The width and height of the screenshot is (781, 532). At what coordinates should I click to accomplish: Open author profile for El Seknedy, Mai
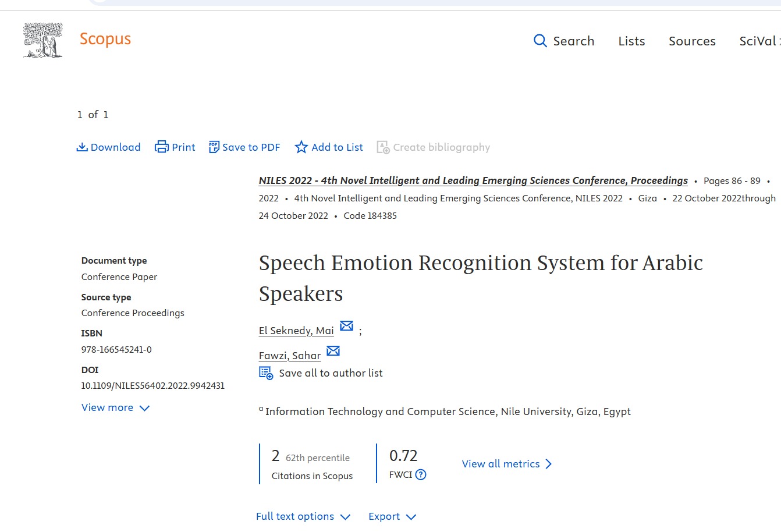pos(296,331)
